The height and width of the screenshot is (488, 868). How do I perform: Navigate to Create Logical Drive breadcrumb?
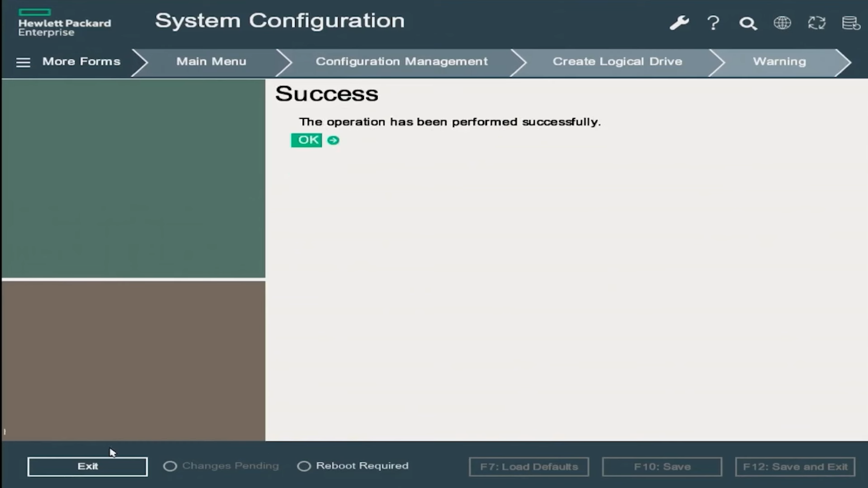(617, 61)
